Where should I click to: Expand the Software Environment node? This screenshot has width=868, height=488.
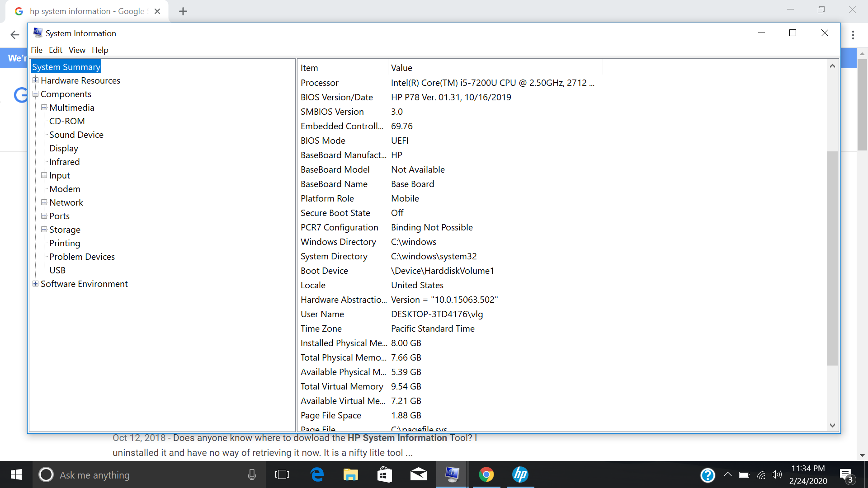[x=35, y=284]
